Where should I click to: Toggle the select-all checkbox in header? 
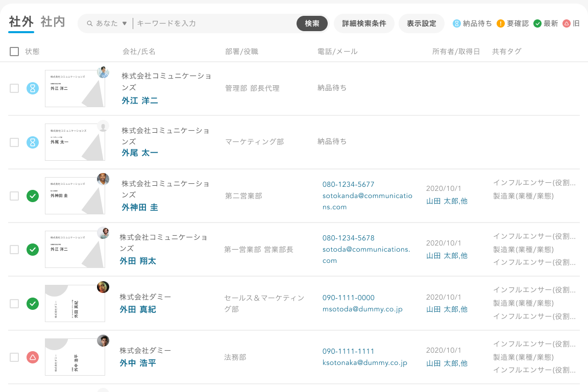click(14, 52)
